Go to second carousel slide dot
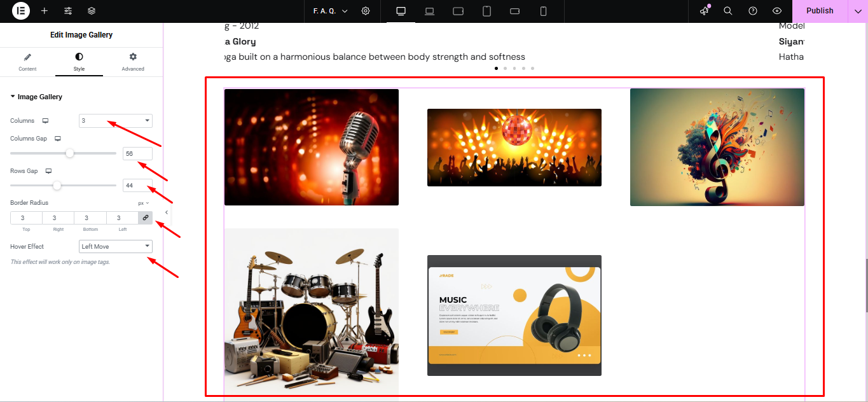The image size is (868, 402). click(505, 68)
